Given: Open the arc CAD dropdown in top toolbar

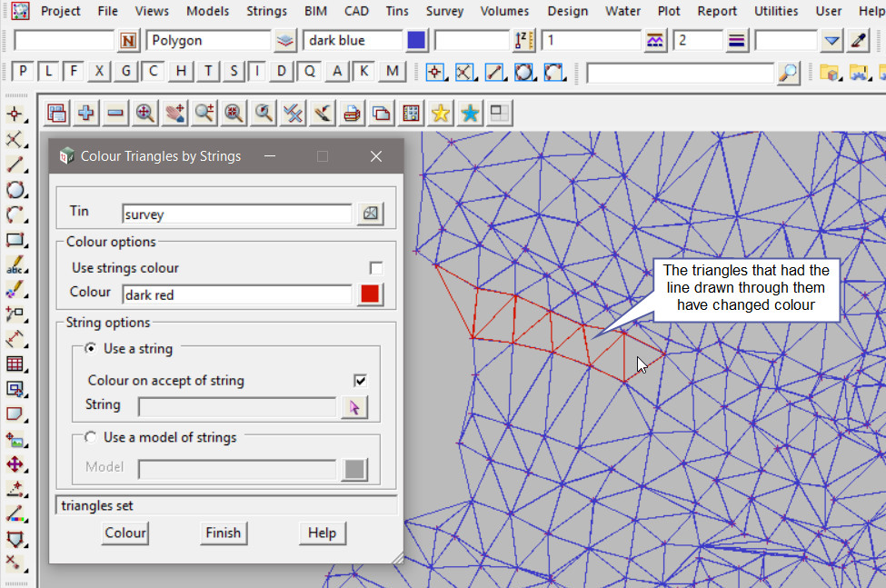Looking at the screenshot, I should point(554,73).
